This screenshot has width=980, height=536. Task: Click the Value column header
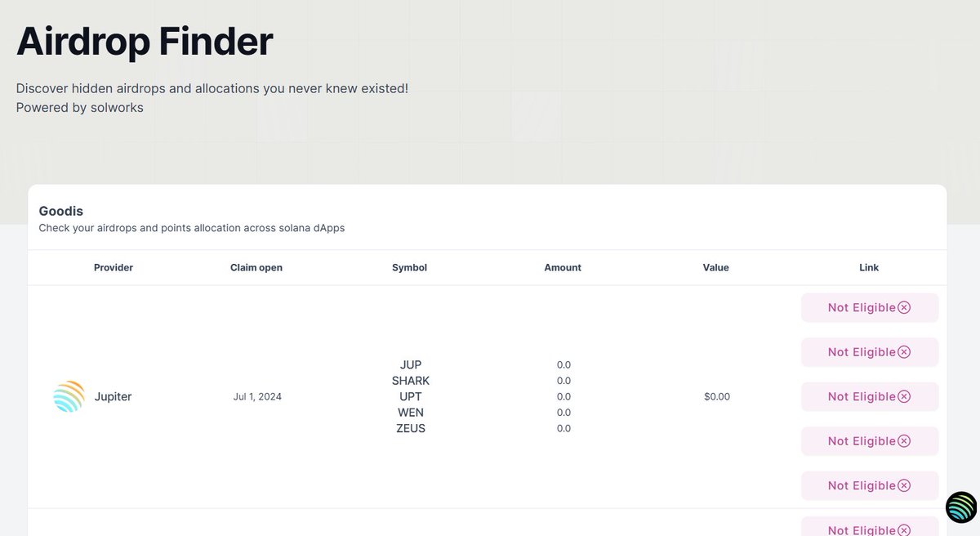coord(715,267)
